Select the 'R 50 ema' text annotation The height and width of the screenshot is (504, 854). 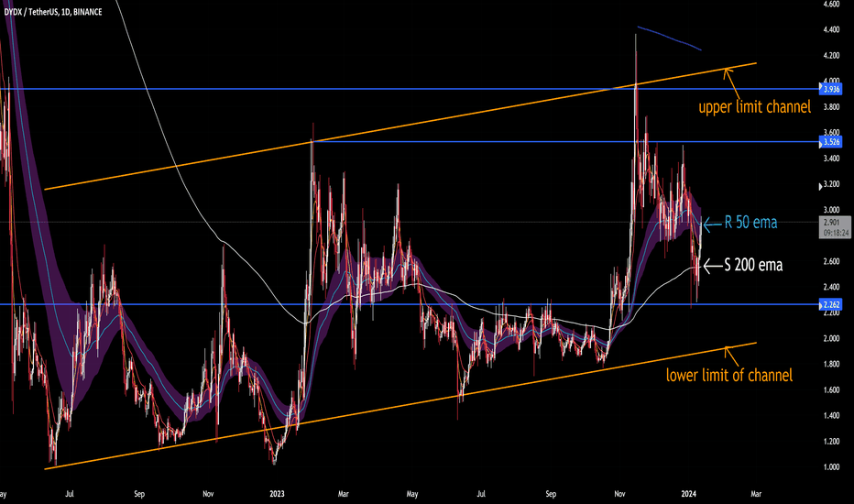pos(750,223)
